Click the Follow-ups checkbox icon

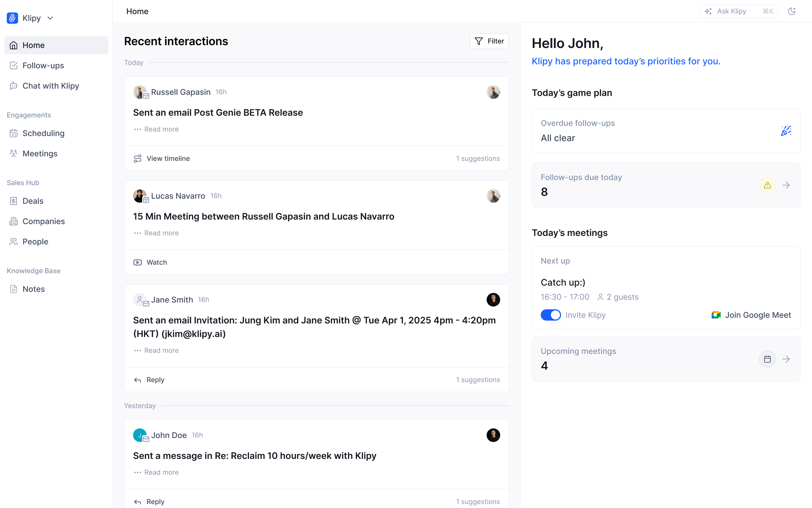tap(14, 65)
